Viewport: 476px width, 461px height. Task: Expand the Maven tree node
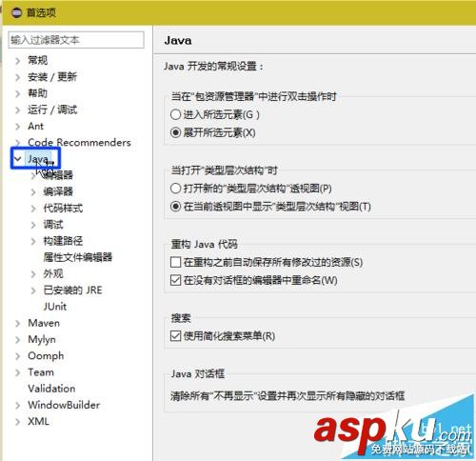point(18,324)
